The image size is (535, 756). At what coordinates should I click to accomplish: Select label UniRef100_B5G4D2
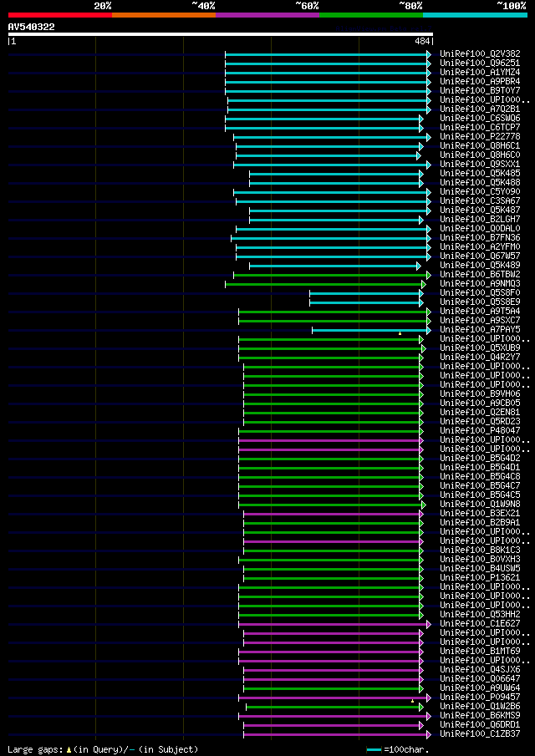(x=480, y=458)
